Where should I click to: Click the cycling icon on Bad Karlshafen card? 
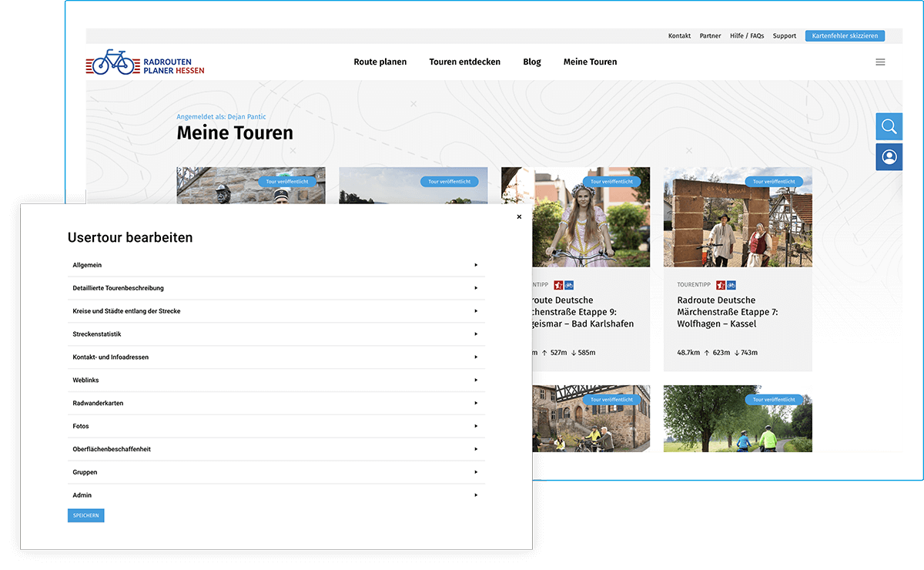click(569, 285)
